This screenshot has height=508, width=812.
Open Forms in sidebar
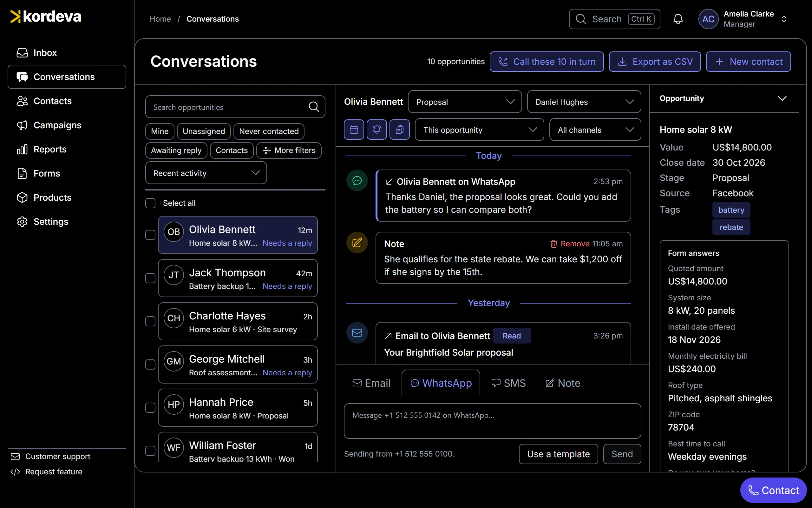67,173
